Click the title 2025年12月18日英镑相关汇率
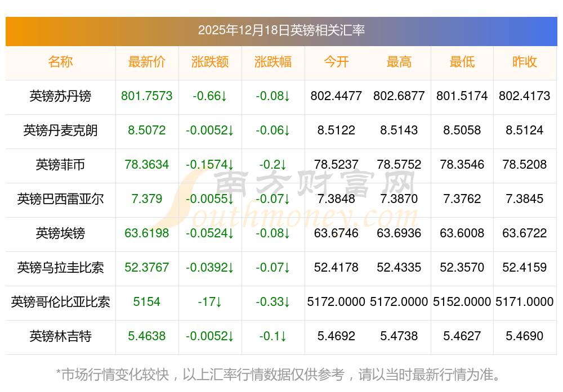This screenshot has height=392, width=563. [x=281, y=30]
